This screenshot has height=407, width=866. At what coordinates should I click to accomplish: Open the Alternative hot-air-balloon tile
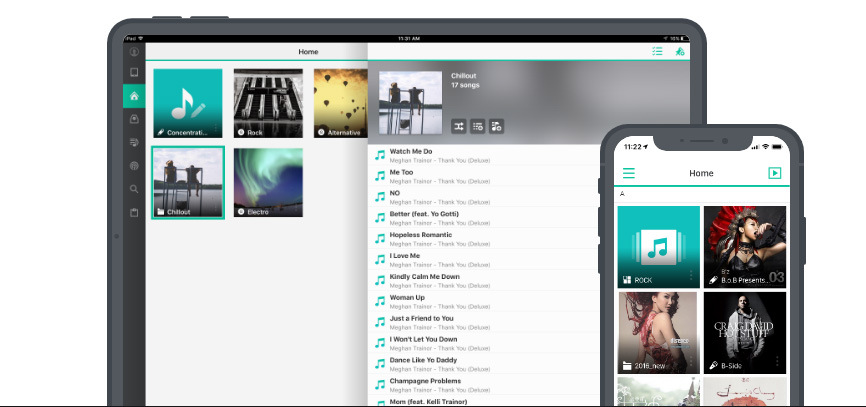pyautogui.click(x=340, y=103)
